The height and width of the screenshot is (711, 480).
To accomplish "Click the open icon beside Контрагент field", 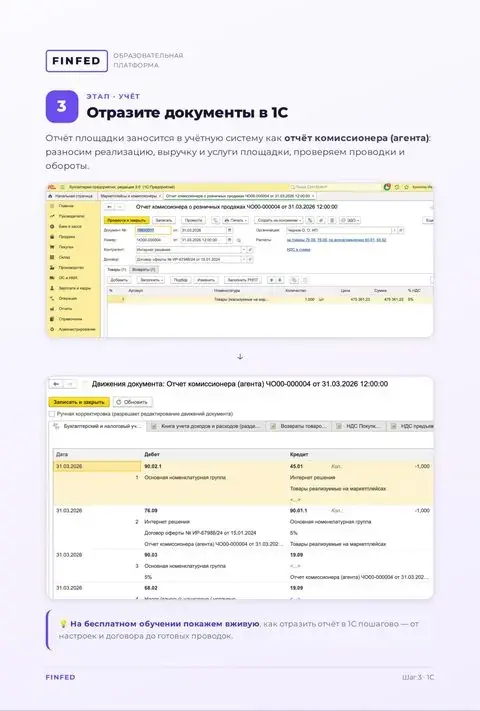I will coord(250,250).
